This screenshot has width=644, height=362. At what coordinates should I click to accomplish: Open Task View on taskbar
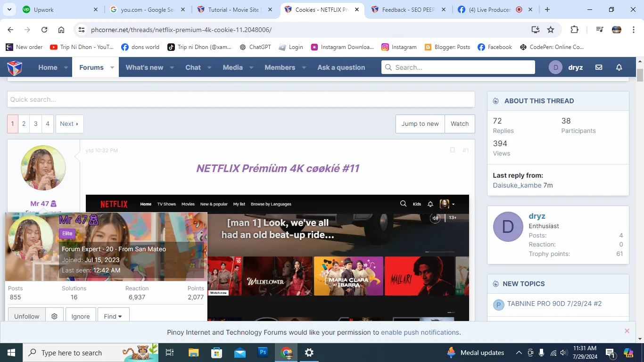tap(170, 353)
